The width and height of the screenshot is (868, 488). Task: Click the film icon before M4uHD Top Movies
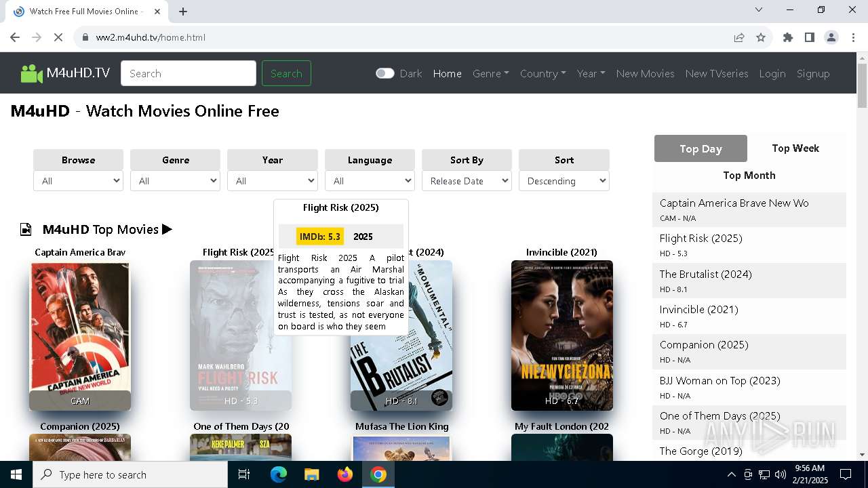pos(26,229)
